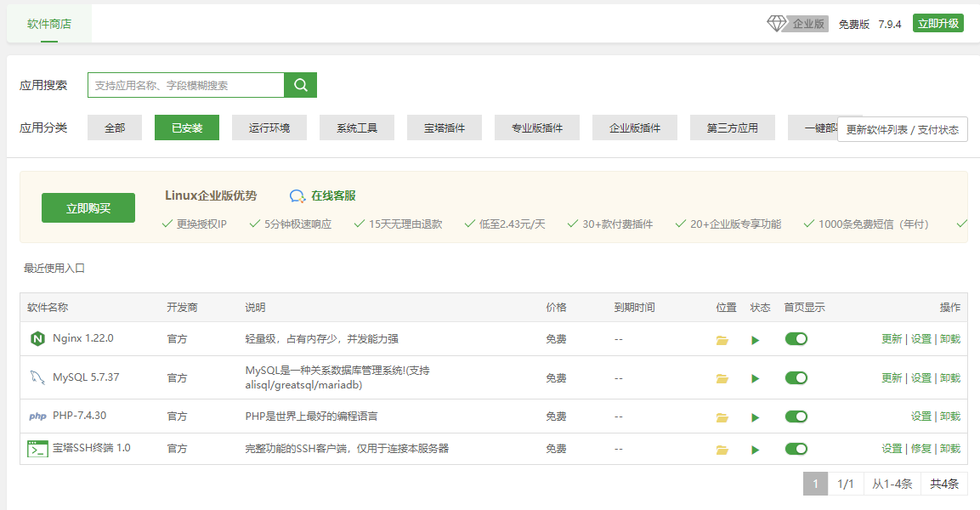Focus the 应用搜索 input field
The width and height of the screenshot is (980, 510).
point(185,85)
